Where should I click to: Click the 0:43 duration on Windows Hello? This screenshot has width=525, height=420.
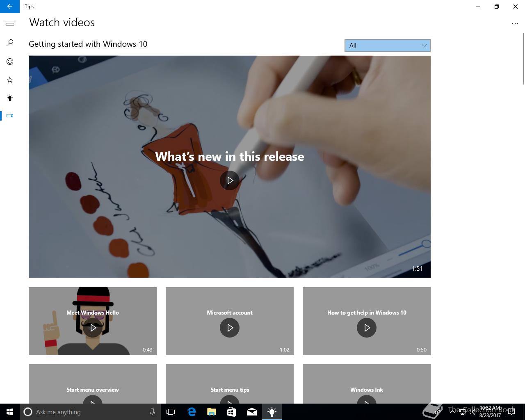point(147,350)
